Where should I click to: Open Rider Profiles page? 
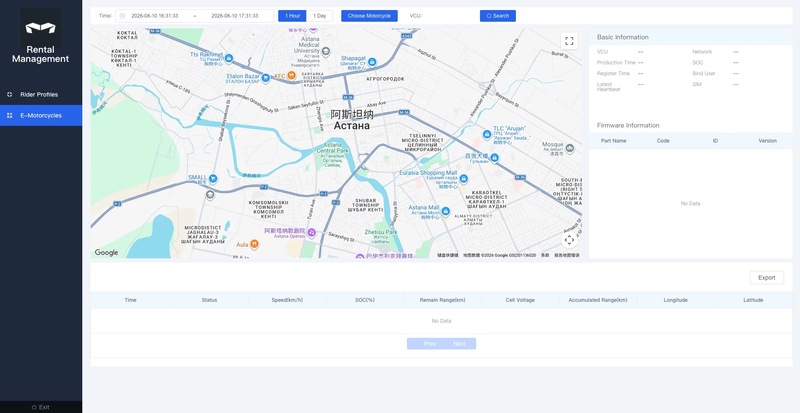(x=41, y=94)
